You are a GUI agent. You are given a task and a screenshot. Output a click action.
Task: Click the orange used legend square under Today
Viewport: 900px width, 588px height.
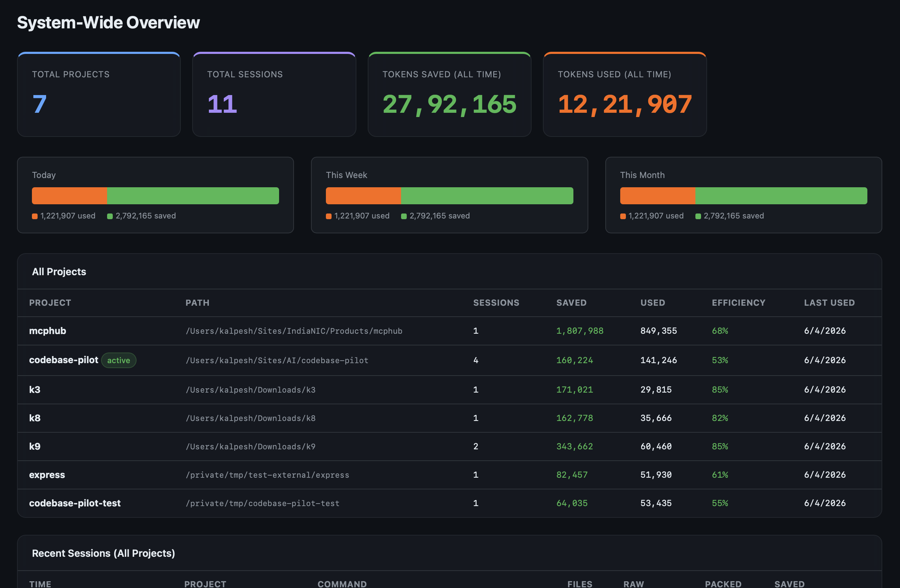pyautogui.click(x=34, y=216)
